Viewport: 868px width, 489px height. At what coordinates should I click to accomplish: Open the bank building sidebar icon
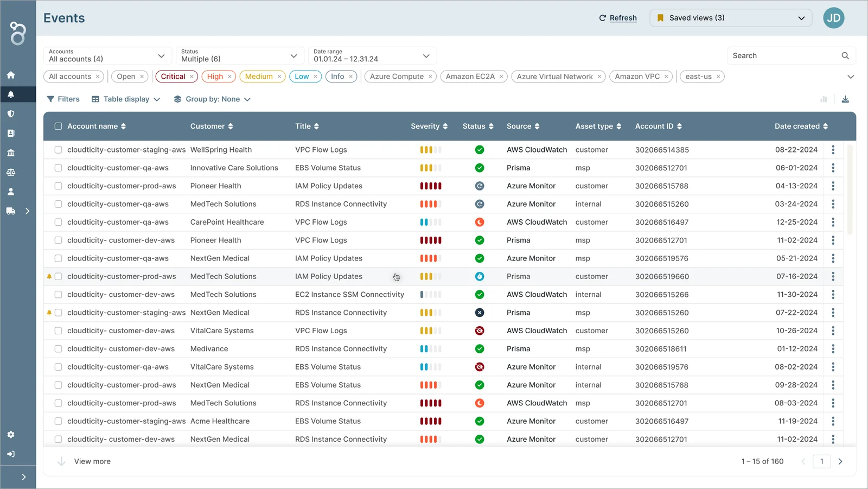point(11,153)
